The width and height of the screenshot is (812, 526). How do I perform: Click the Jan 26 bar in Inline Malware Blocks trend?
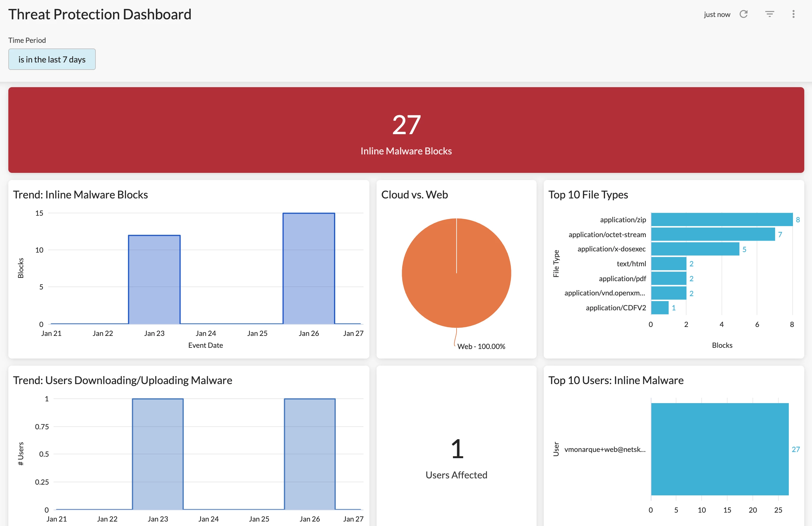309,268
